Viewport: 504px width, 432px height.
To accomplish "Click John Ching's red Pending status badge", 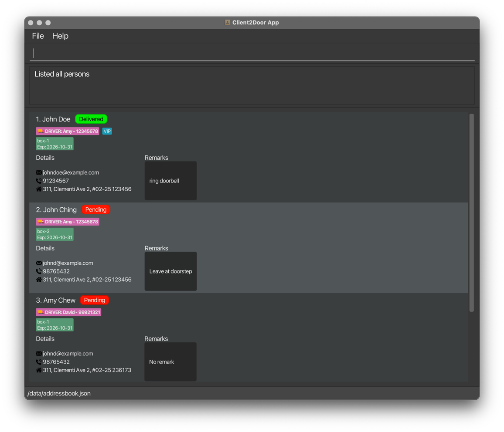I will click(x=96, y=209).
